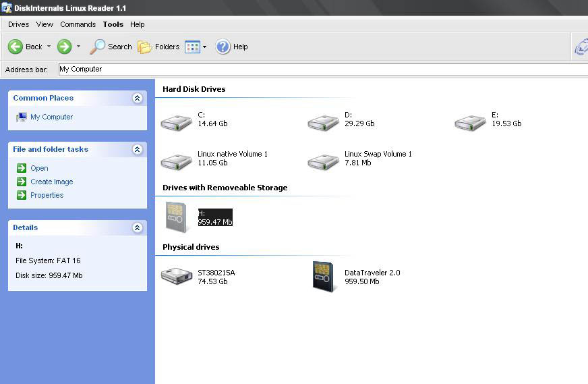Click the green arrow beside Create Image
Viewport: 588px width, 384px height.
22,182
